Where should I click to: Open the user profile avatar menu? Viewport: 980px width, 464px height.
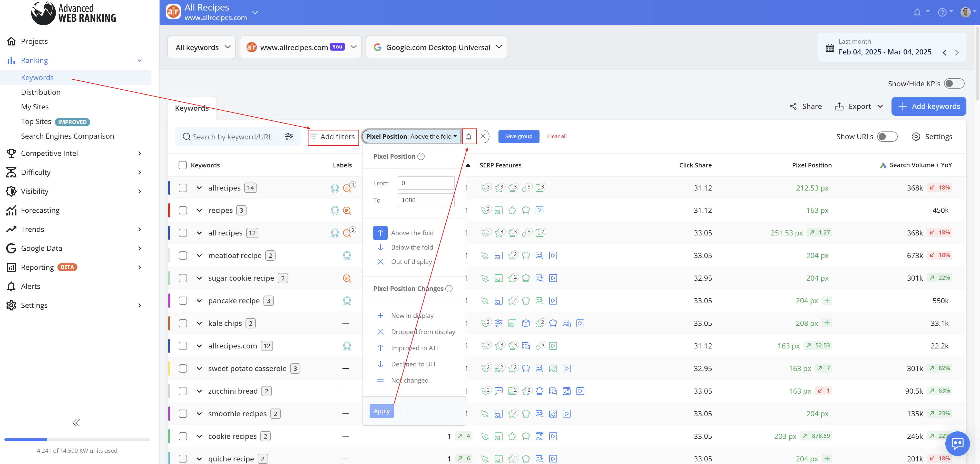pyautogui.click(x=966, y=12)
